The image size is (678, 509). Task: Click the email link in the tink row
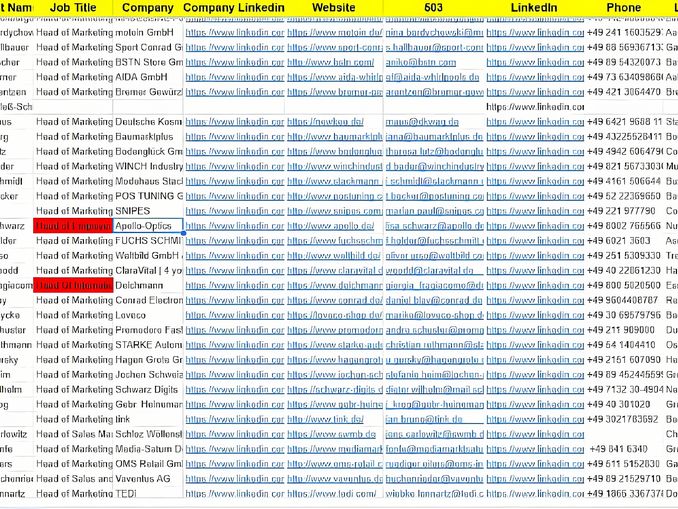pyautogui.click(x=424, y=419)
